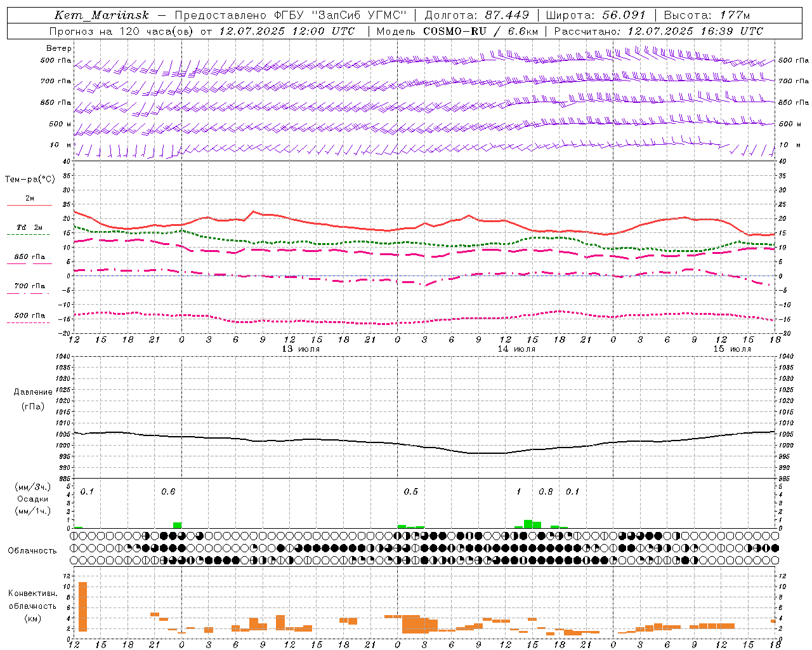Click the 700 гПа temperature legend entry
This screenshot has width=812, height=650.
[x=30, y=286]
